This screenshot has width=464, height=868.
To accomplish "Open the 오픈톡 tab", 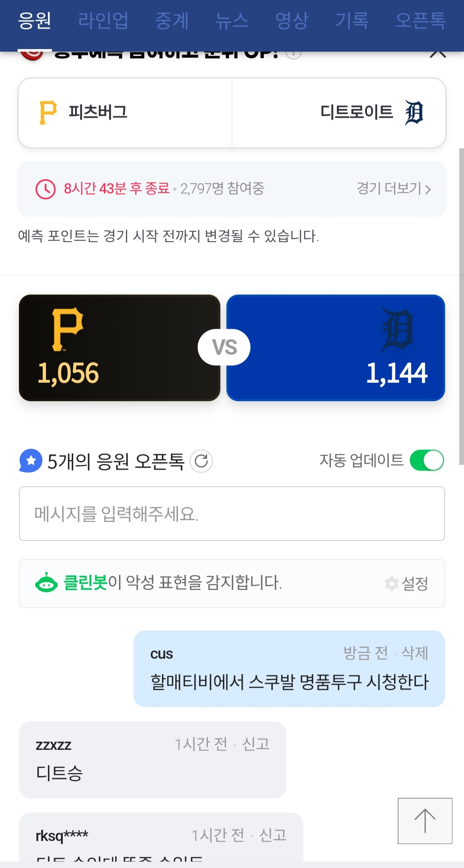I will click(420, 21).
